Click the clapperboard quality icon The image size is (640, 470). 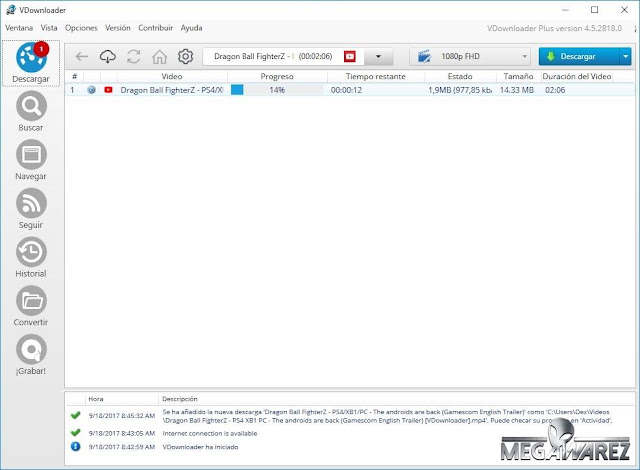(424, 56)
